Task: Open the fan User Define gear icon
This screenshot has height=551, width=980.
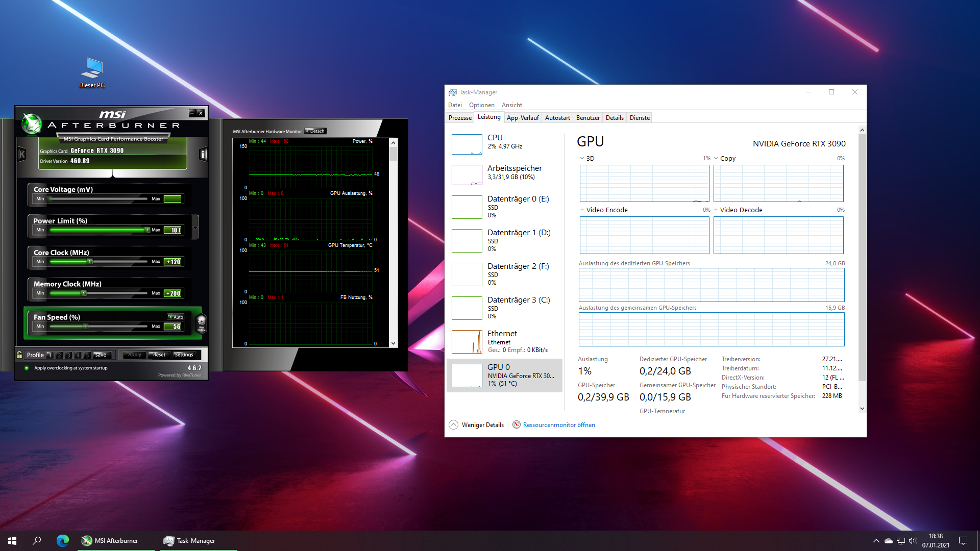Action: [201, 323]
